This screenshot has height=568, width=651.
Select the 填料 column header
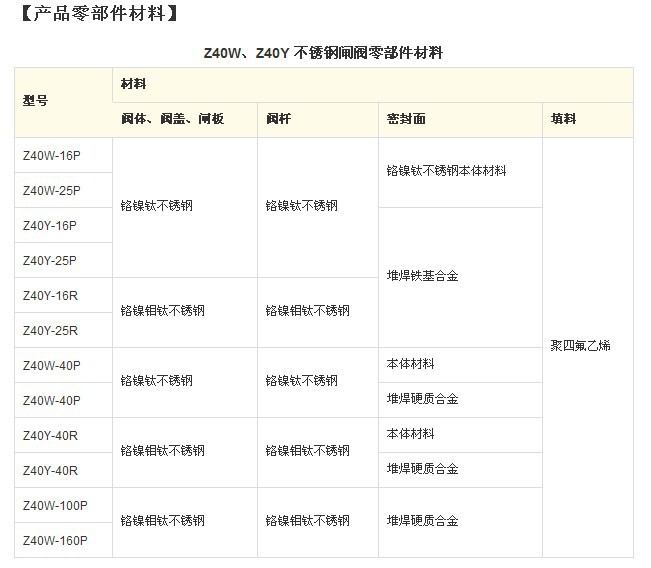pos(563,119)
